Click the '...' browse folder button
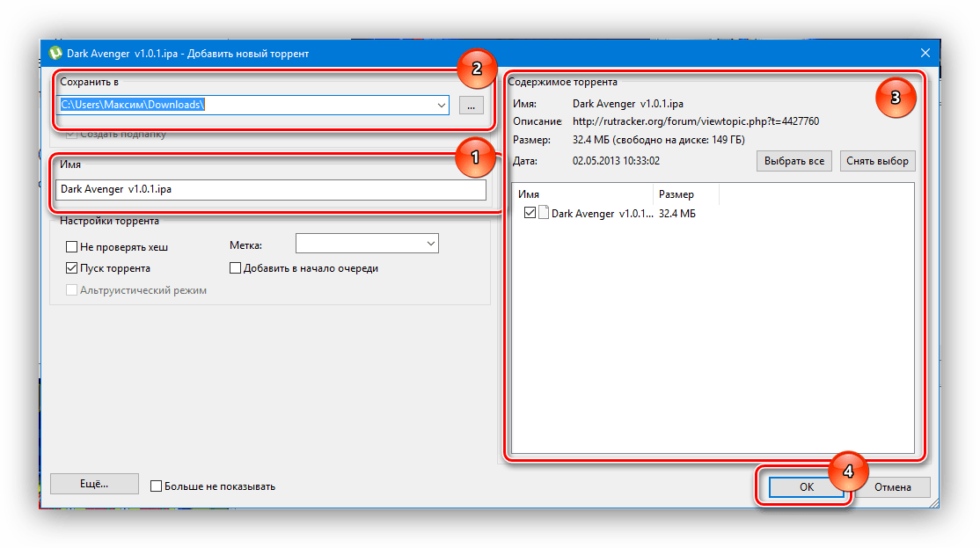The image size is (980, 548). [472, 106]
